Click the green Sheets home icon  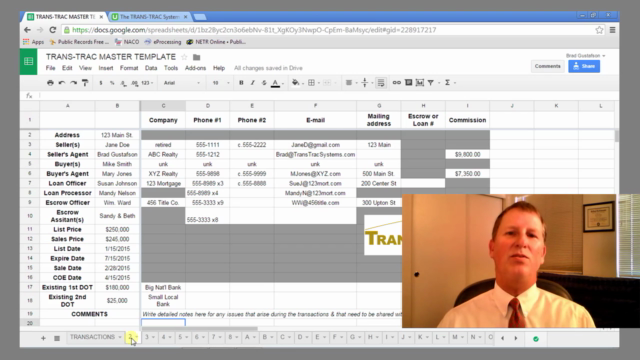click(x=29, y=62)
